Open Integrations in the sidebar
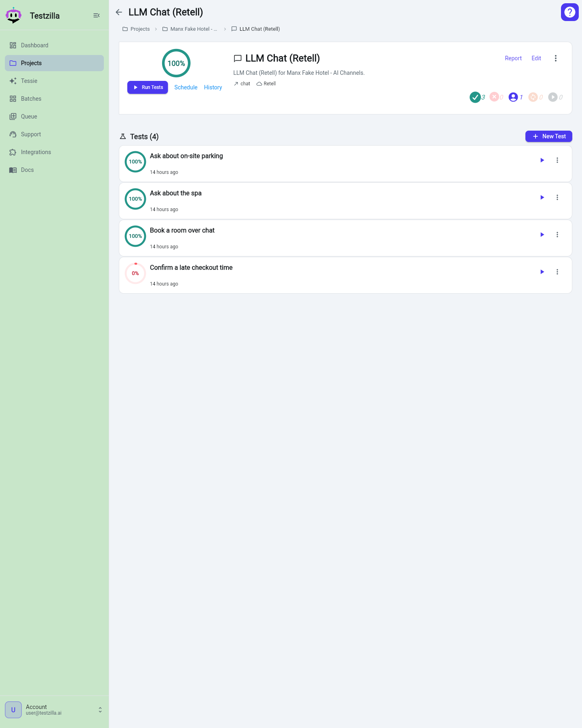The width and height of the screenshot is (582, 728). click(x=54, y=152)
